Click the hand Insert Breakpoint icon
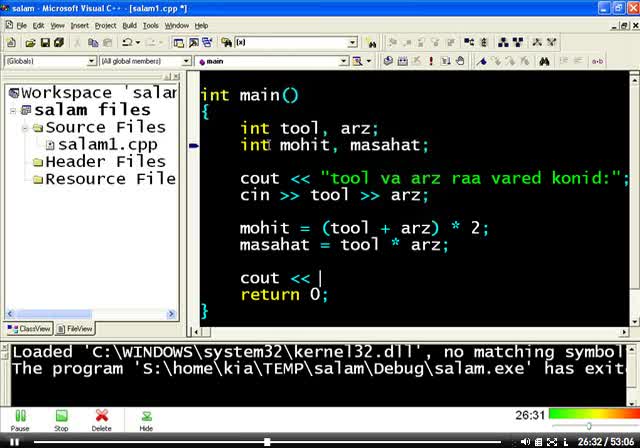Screen dimensions: 640x448 pos(460,61)
